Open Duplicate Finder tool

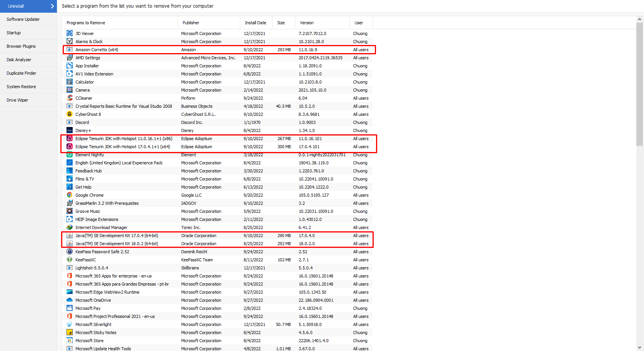28,73
